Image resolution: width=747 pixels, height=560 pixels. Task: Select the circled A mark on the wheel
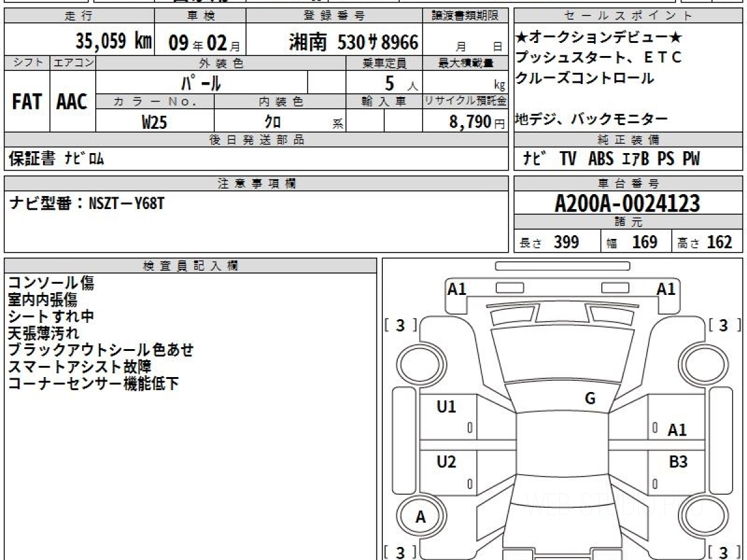point(421,516)
